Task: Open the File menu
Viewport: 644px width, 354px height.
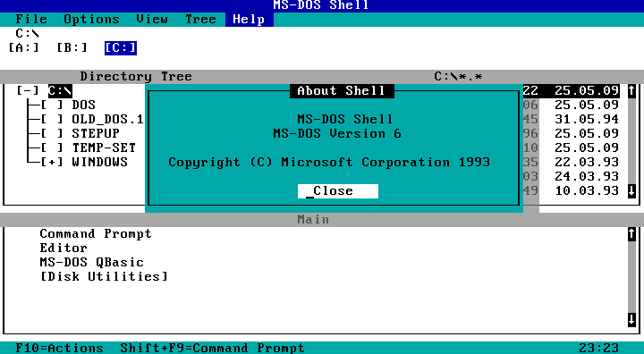Action: tap(31, 20)
